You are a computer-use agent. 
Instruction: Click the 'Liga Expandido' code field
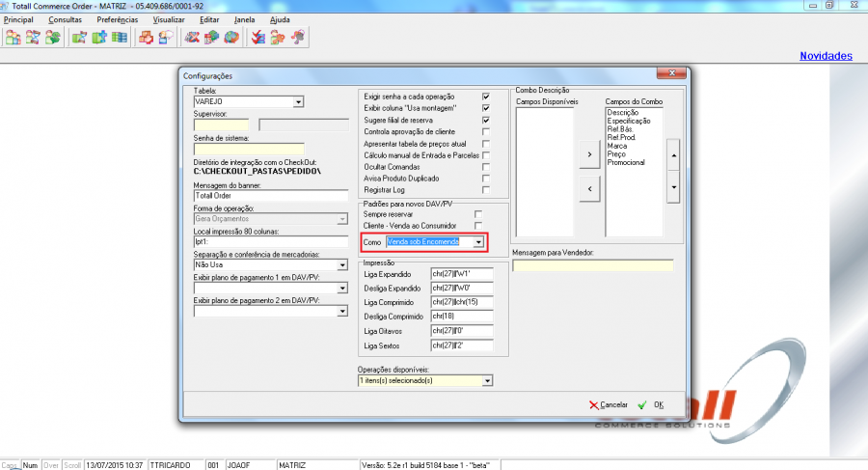[462, 274]
